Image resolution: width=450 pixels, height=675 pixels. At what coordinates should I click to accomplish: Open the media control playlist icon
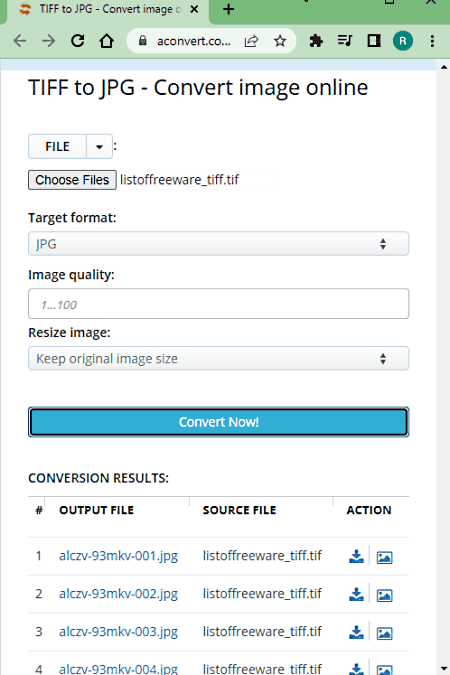coord(344,41)
